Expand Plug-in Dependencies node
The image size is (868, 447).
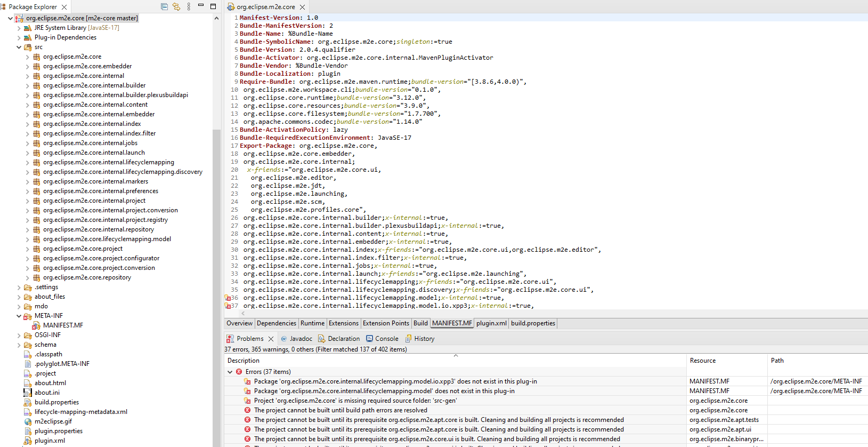[19, 37]
